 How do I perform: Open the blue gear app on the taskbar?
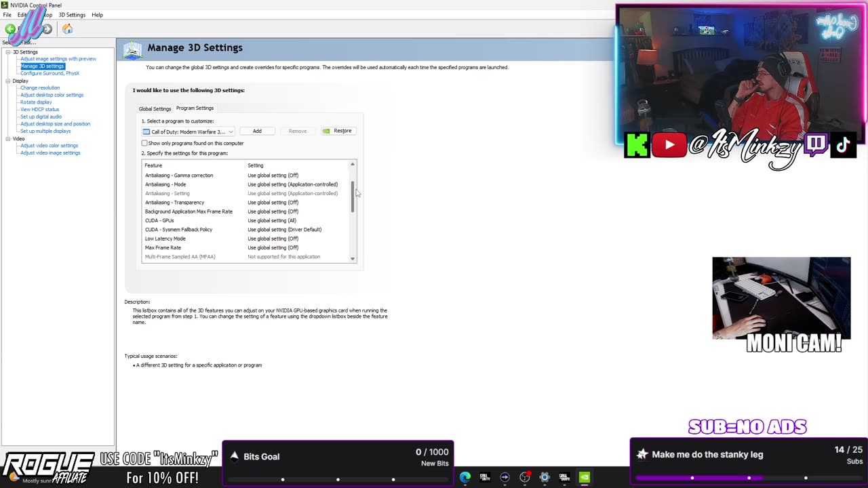pyautogui.click(x=545, y=477)
